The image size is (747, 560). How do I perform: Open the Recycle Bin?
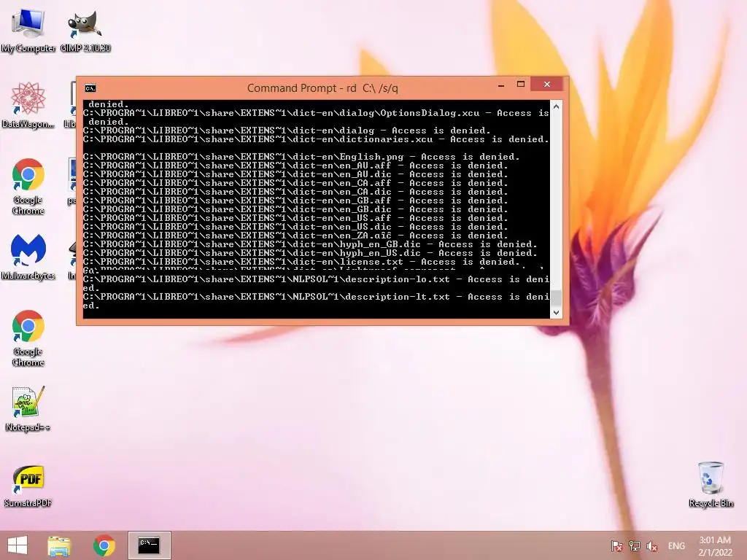point(711,485)
